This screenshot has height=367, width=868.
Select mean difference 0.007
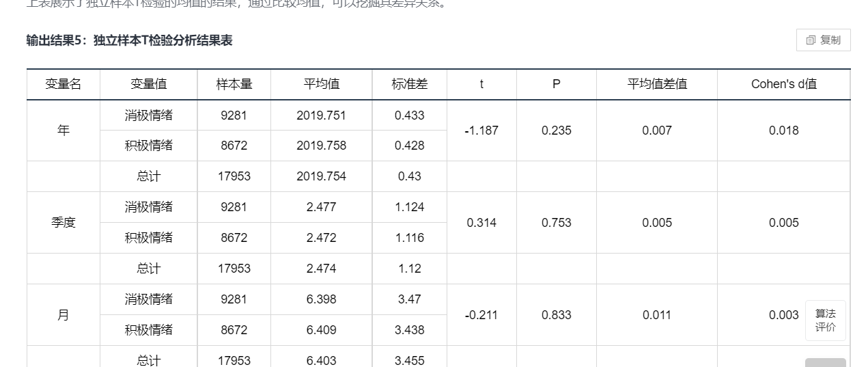657,131
